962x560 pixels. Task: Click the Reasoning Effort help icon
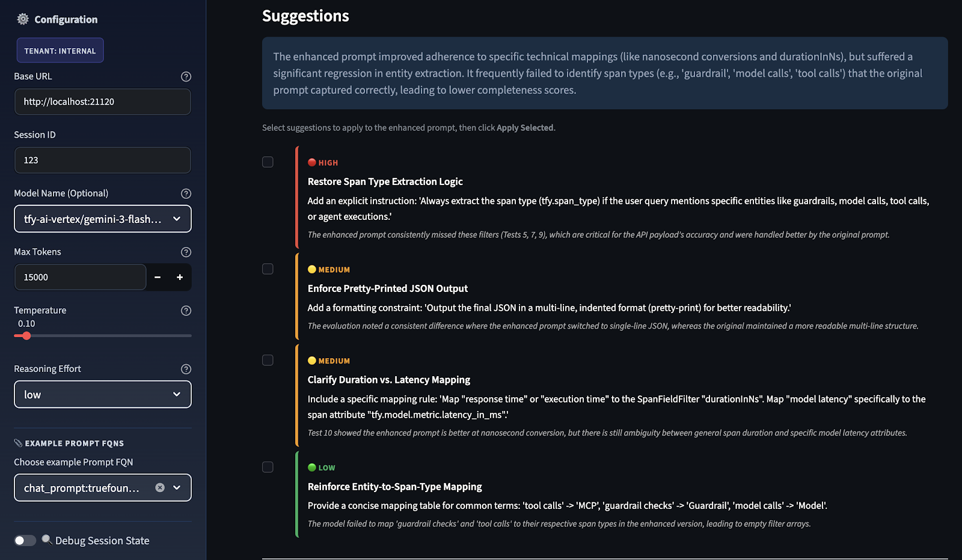(x=186, y=369)
